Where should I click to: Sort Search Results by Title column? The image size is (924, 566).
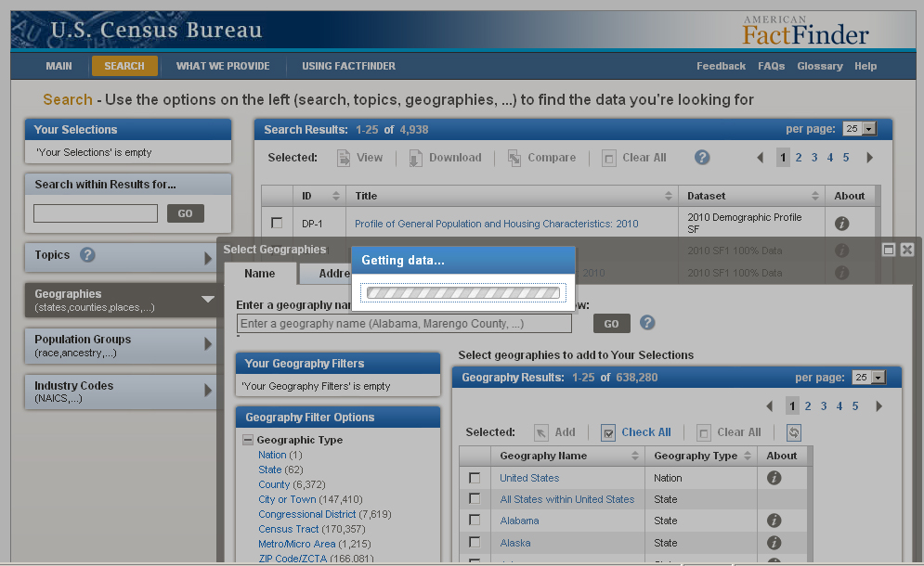pyautogui.click(x=669, y=196)
